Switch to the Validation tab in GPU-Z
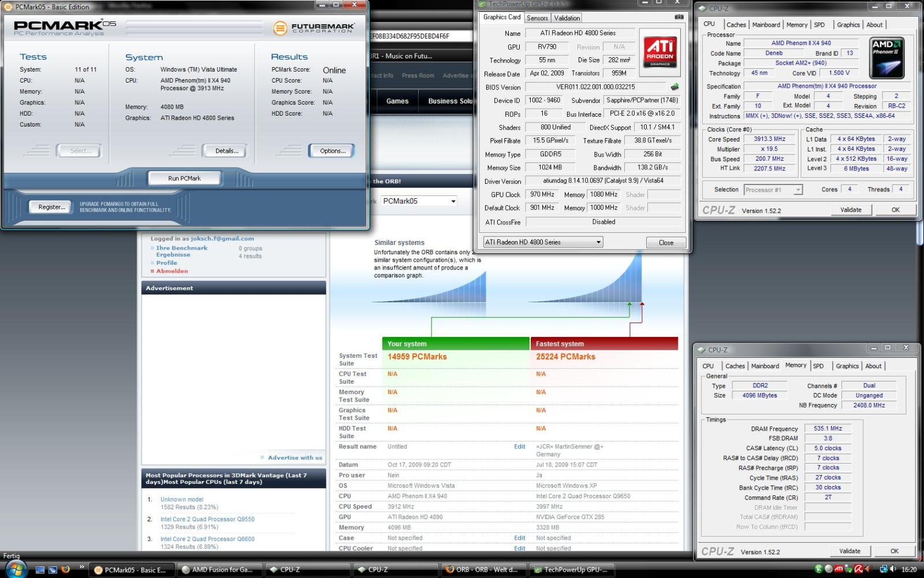Viewport: 924px width, 578px height. 567,18
